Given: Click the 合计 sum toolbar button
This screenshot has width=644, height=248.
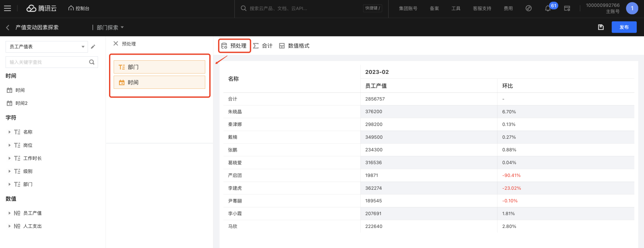Looking at the screenshot, I should pyautogui.click(x=263, y=46).
